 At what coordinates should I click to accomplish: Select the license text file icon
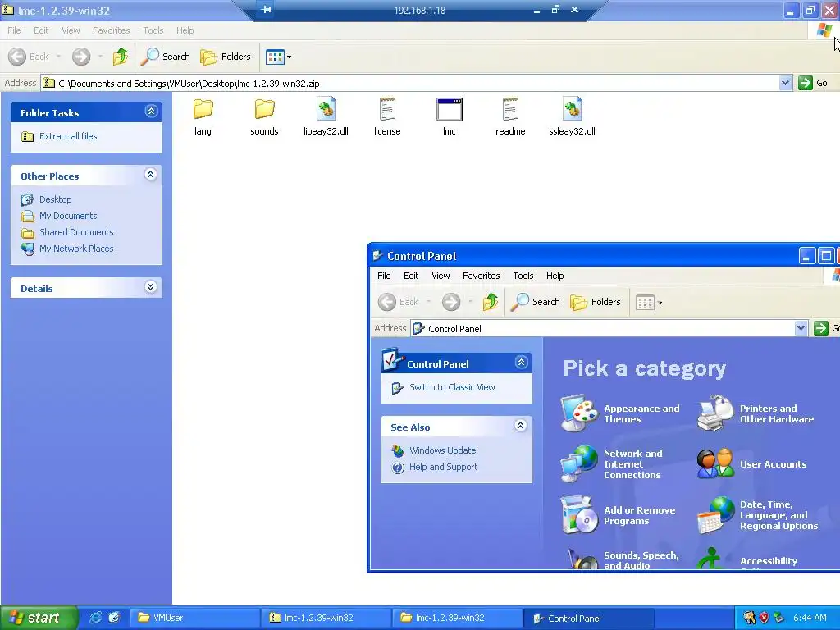click(x=387, y=109)
